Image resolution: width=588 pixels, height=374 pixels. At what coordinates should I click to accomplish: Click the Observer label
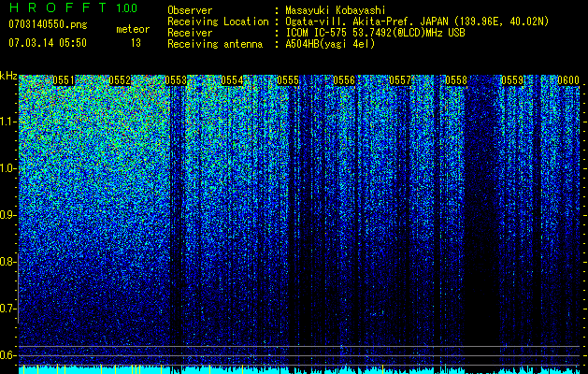click(x=190, y=10)
